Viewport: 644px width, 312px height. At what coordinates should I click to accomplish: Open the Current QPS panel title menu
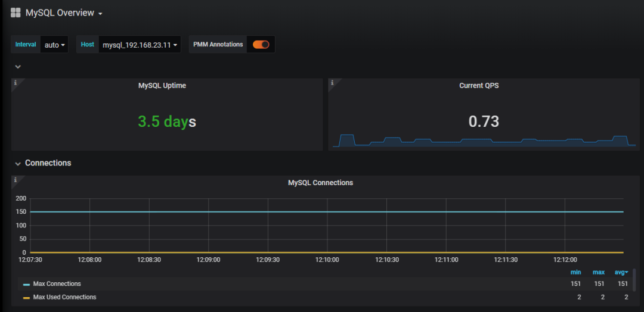(x=479, y=86)
